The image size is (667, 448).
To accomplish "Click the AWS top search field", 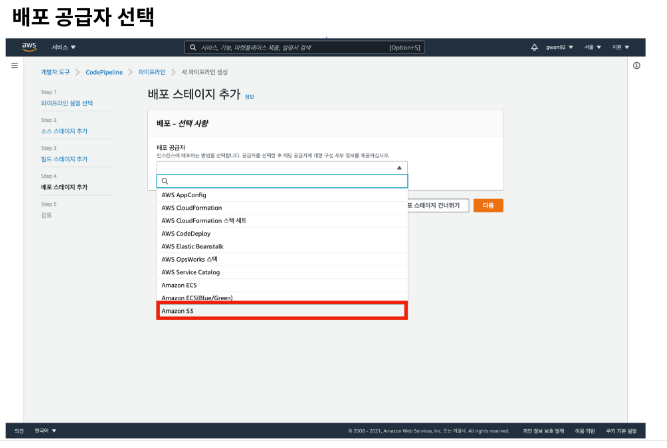I will (304, 47).
